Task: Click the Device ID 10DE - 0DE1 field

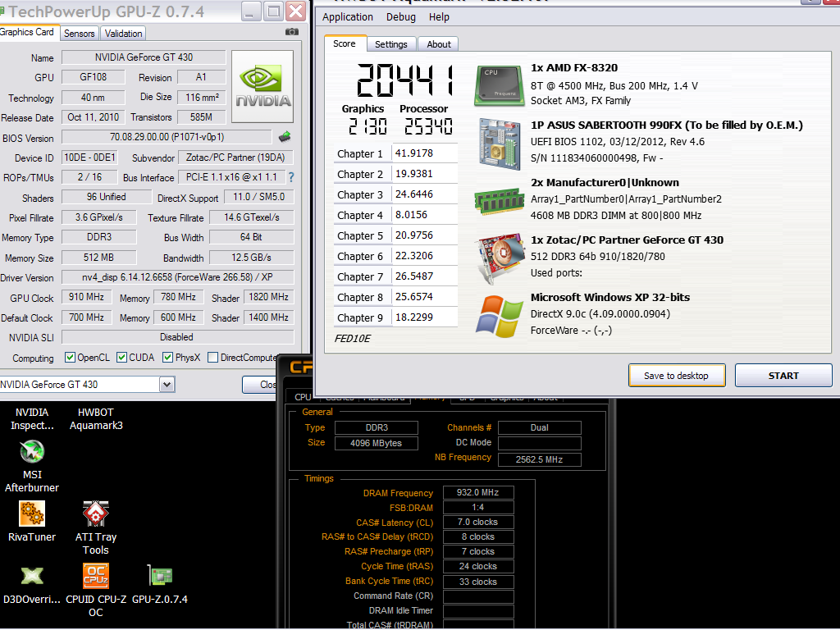Action: (89, 157)
